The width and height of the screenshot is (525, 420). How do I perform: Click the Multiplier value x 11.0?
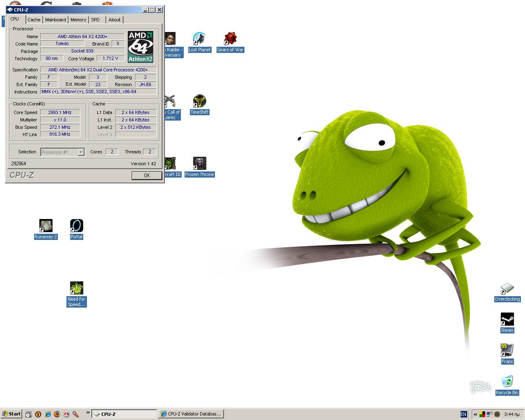coord(60,120)
